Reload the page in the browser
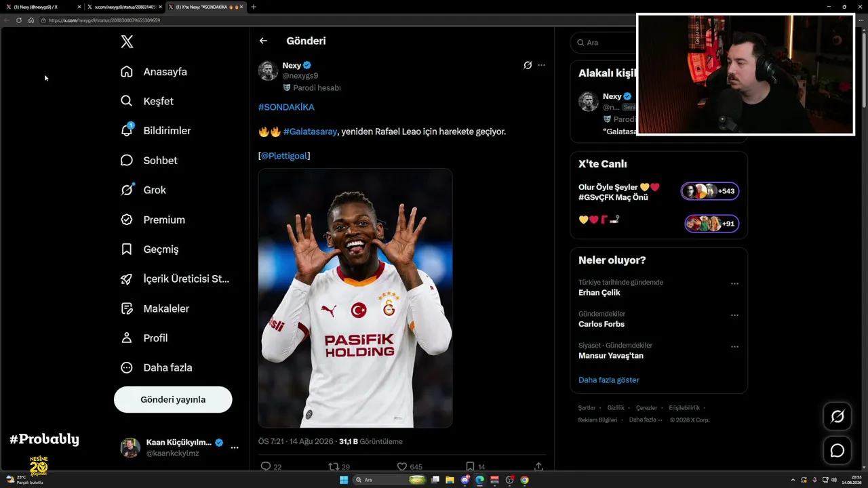This screenshot has width=868, height=488. click(19, 20)
